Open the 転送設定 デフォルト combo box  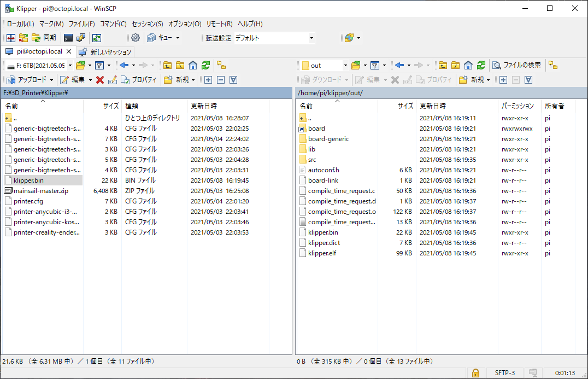click(274, 38)
